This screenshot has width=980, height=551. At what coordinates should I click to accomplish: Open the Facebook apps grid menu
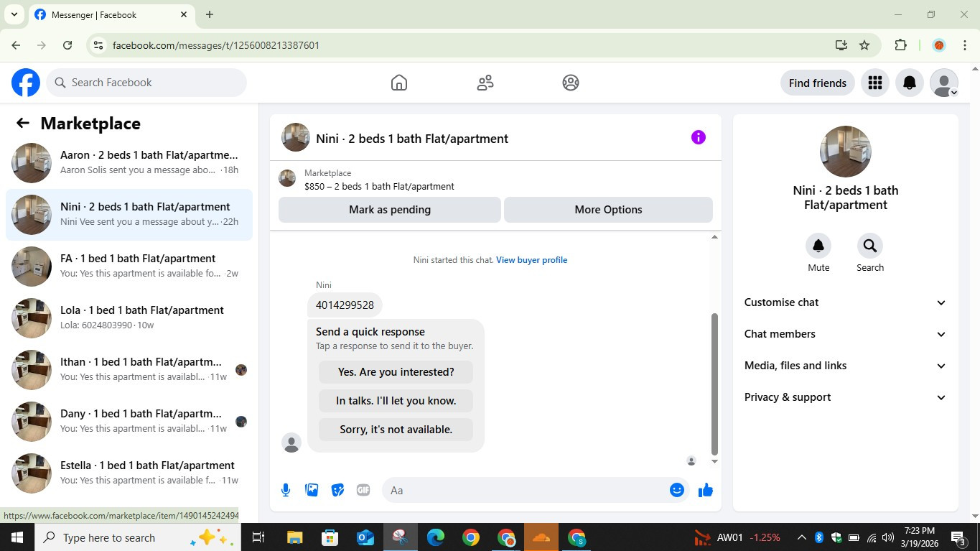[x=874, y=83]
